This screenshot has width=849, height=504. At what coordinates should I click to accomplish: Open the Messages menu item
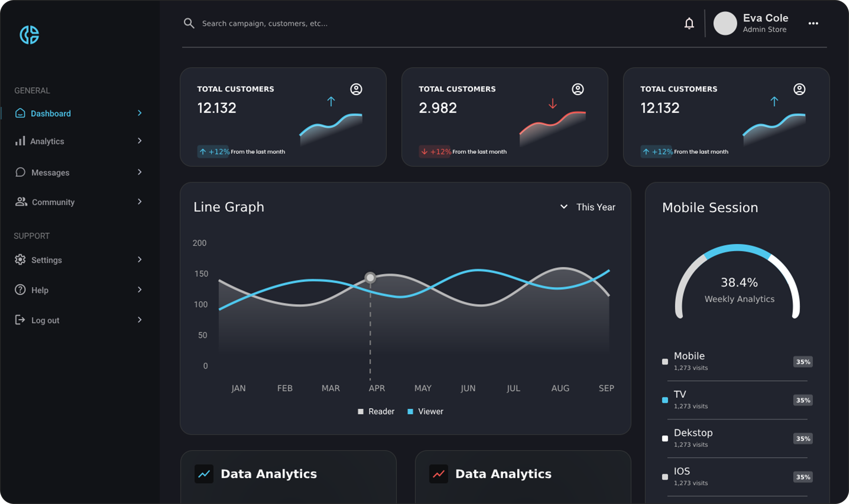click(x=50, y=173)
